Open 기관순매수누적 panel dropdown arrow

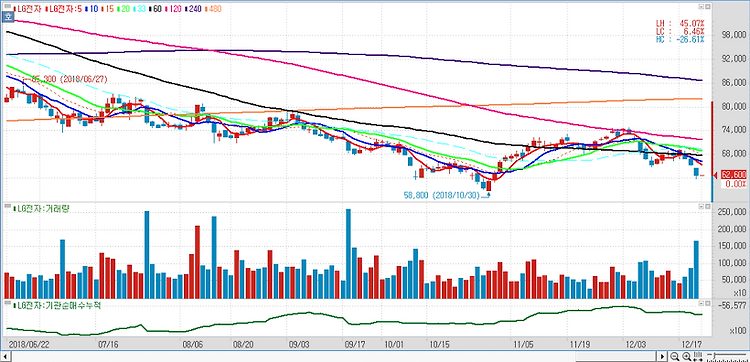click(701, 304)
